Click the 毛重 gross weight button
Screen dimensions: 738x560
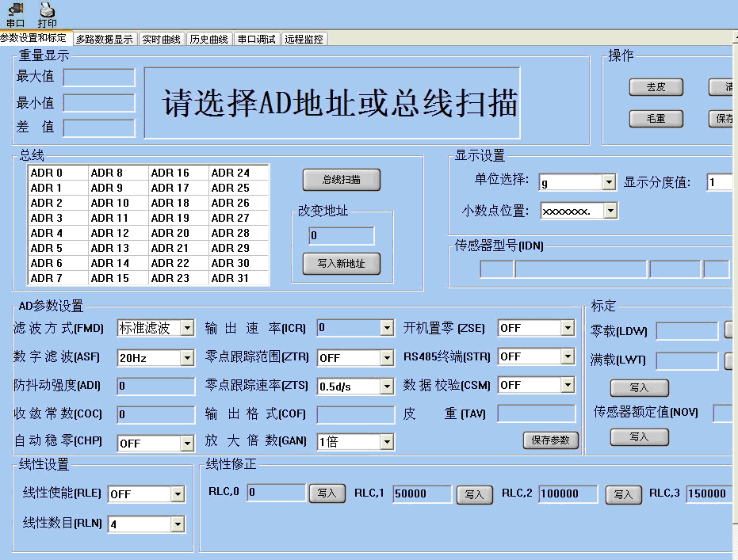pos(656,119)
